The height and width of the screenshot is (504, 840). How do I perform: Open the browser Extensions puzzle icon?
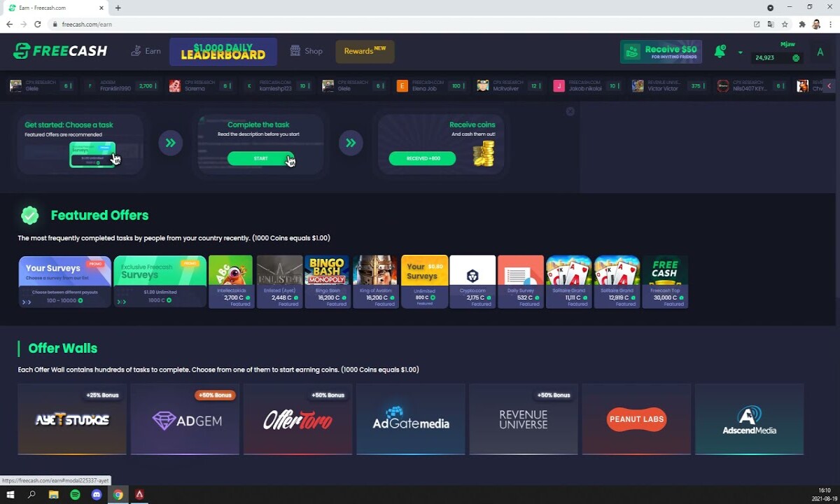(x=802, y=24)
